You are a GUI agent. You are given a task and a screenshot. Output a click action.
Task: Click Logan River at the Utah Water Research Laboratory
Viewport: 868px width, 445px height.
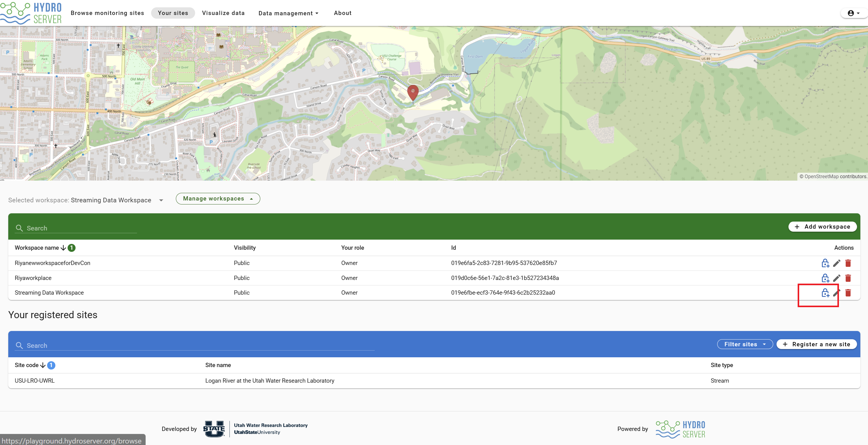coord(269,381)
